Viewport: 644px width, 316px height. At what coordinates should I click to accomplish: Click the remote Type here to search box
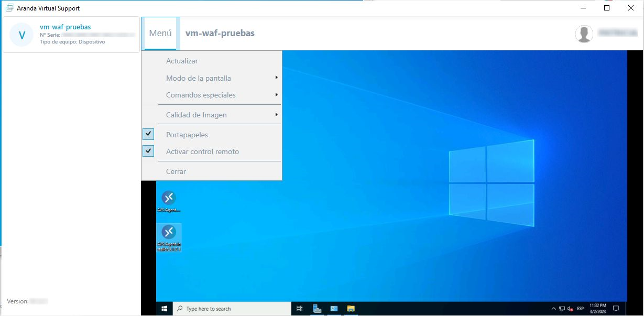[232, 309]
